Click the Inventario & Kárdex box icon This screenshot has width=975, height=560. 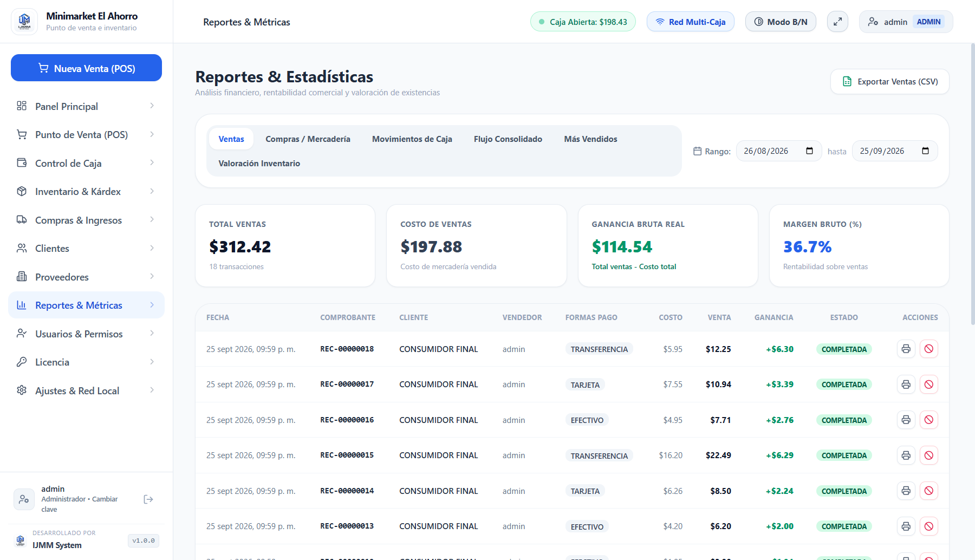click(22, 191)
